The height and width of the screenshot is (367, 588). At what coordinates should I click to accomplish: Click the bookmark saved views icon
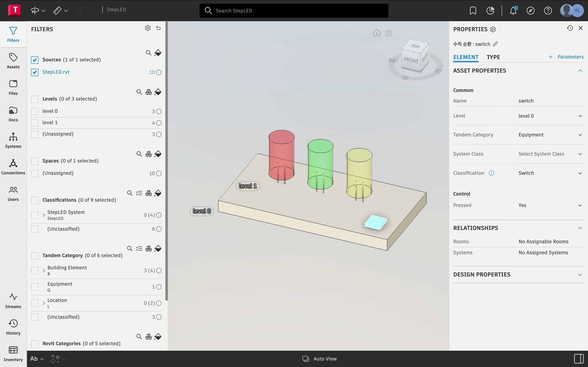[473, 11]
